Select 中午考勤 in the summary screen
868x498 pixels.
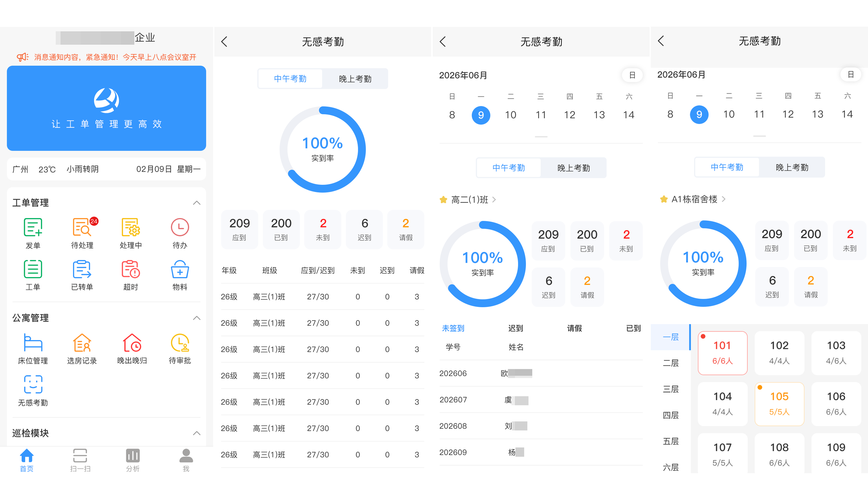click(290, 79)
